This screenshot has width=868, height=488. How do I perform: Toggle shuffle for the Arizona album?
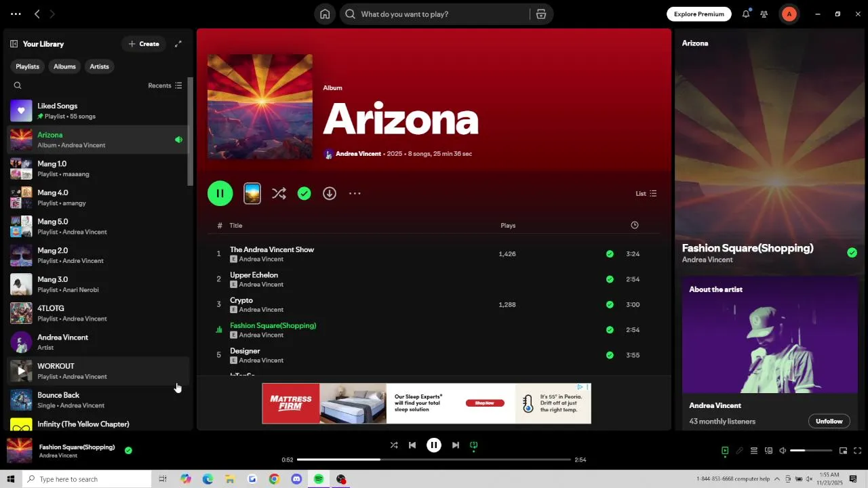(x=279, y=193)
